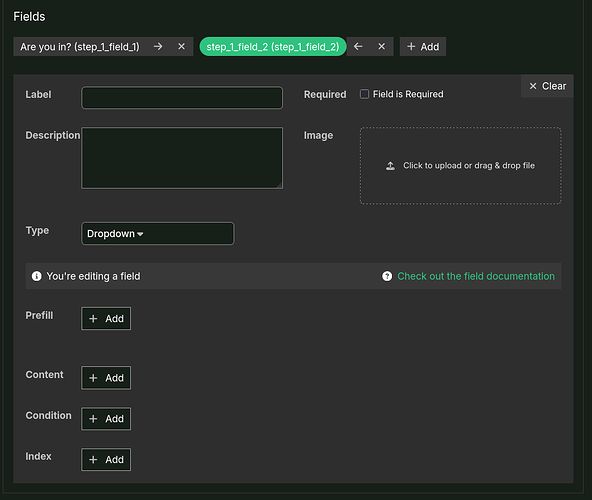Delete the step_1_field_2 field using its X
The width and height of the screenshot is (592, 500).
[x=382, y=46]
